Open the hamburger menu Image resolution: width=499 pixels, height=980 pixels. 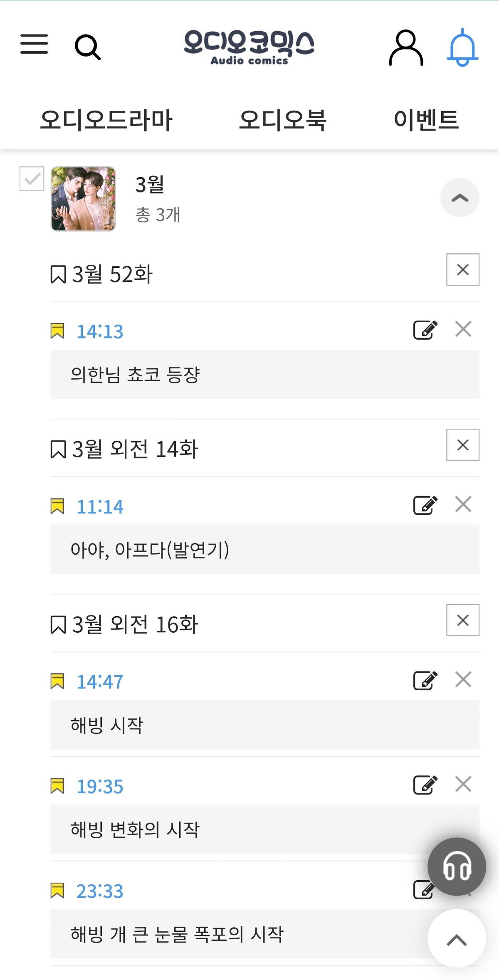click(34, 44)
